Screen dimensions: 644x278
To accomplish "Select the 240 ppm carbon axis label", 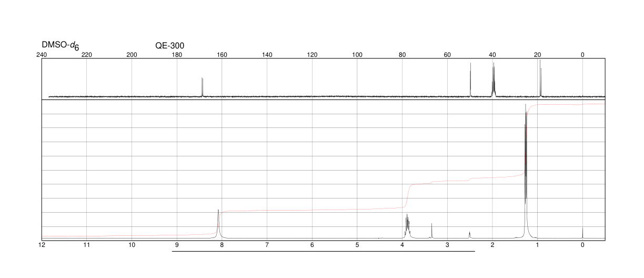I will click(x=42, y=55).
